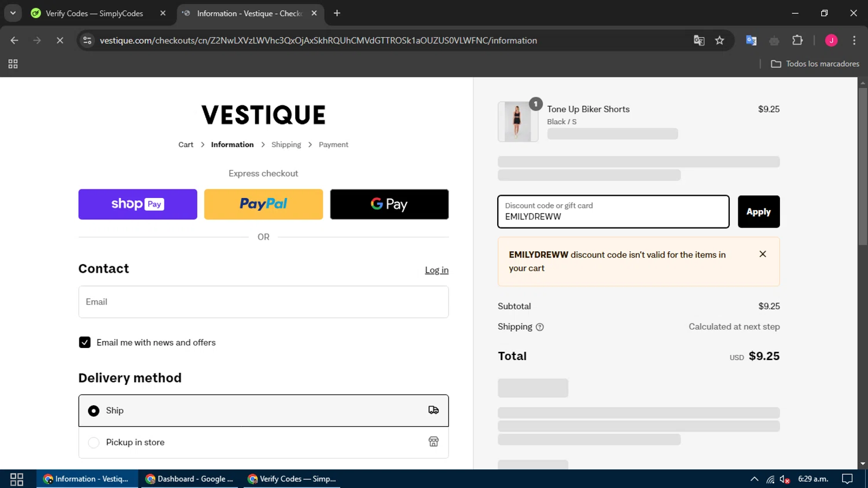Click the scrollbar up arrow
Viewport: 868px width, 488px height.
(x=863, y=83)
